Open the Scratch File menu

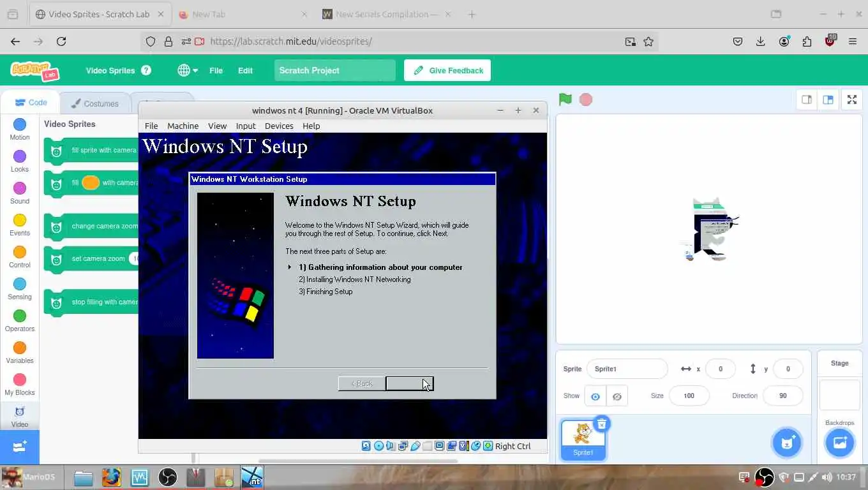click(216, 70)
